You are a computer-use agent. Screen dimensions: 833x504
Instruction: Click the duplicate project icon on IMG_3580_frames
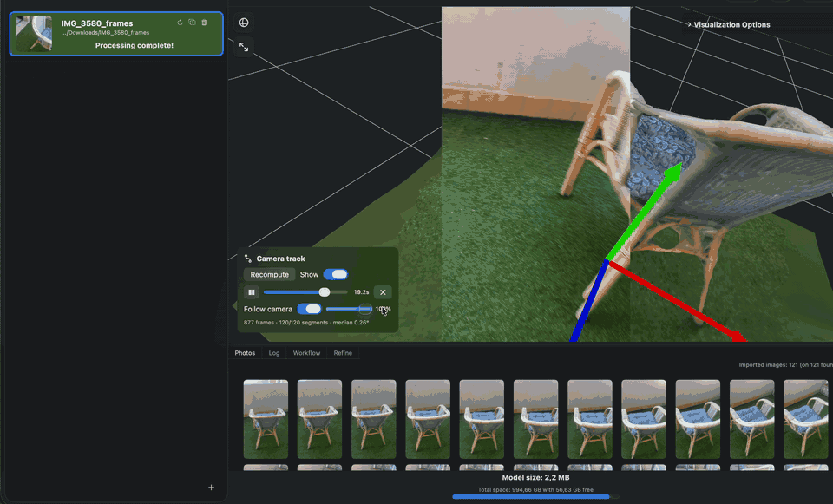pyautogui.click(x=192, y=23)
